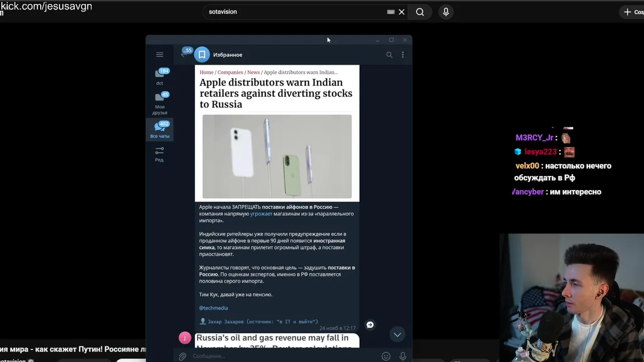
Task: Clear the sotavision search text
Action: (x=401, y=12)
